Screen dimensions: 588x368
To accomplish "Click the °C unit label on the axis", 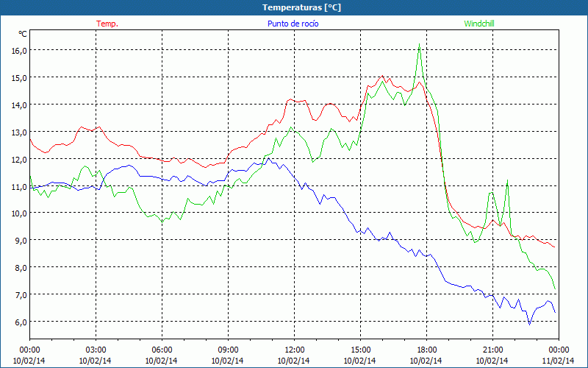I will 23,34.
